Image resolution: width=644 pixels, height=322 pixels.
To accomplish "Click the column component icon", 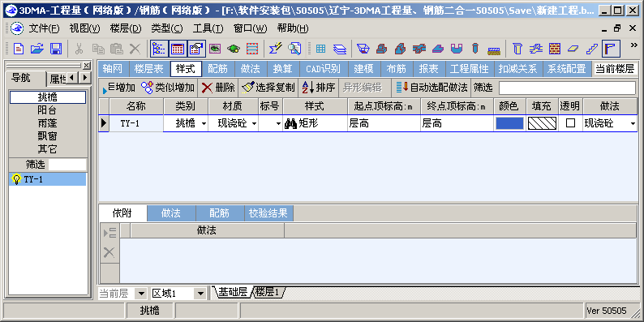I will (517, 49).
